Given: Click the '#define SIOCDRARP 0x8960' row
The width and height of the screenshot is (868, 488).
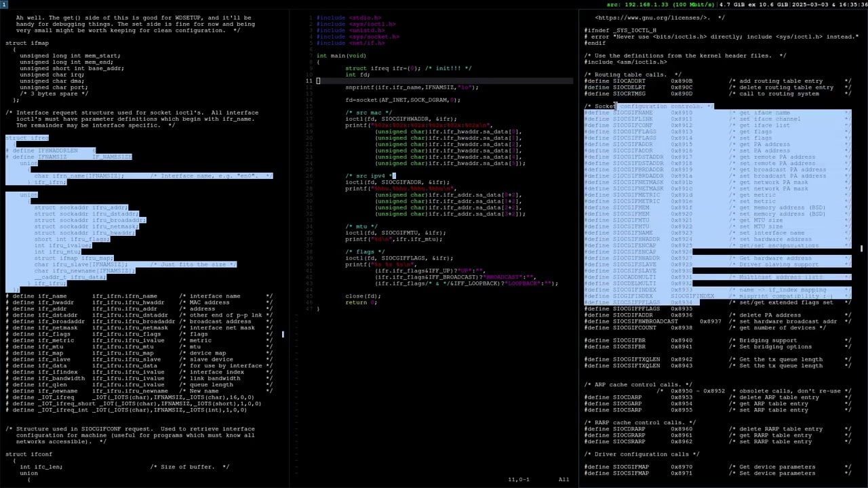Looking at the screenshot, I should [717, 429].
